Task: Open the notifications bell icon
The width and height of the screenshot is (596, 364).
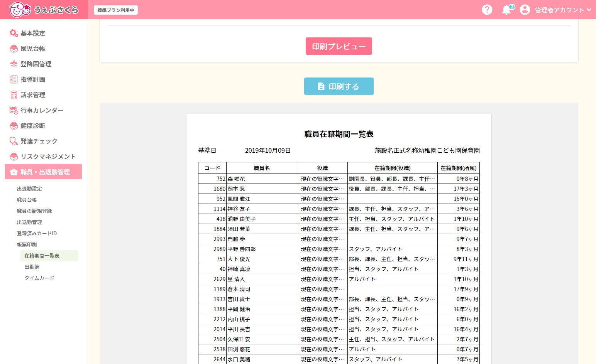Action: tap(506, 10)
